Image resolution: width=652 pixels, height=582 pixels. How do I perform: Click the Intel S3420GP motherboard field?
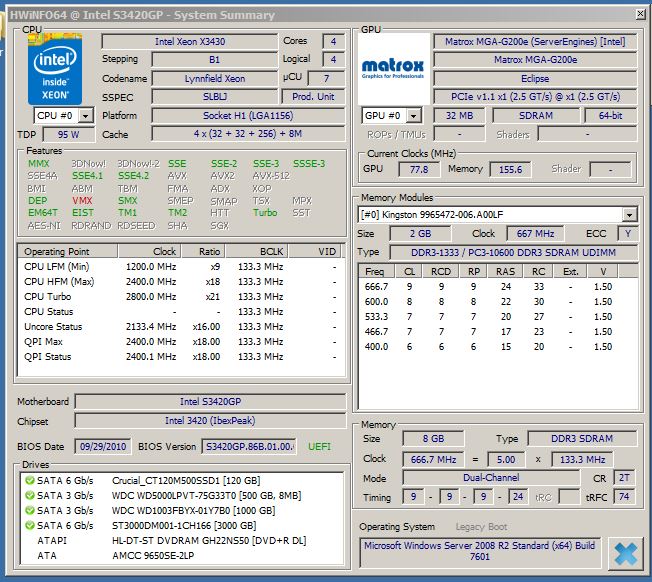[210, 402]
